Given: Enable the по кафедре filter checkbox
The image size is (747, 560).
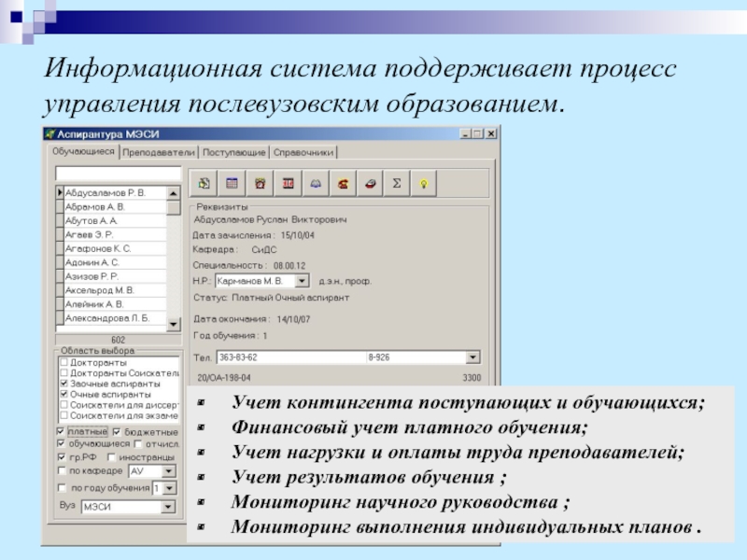Looking at the screenshot, I should point(62,470).
